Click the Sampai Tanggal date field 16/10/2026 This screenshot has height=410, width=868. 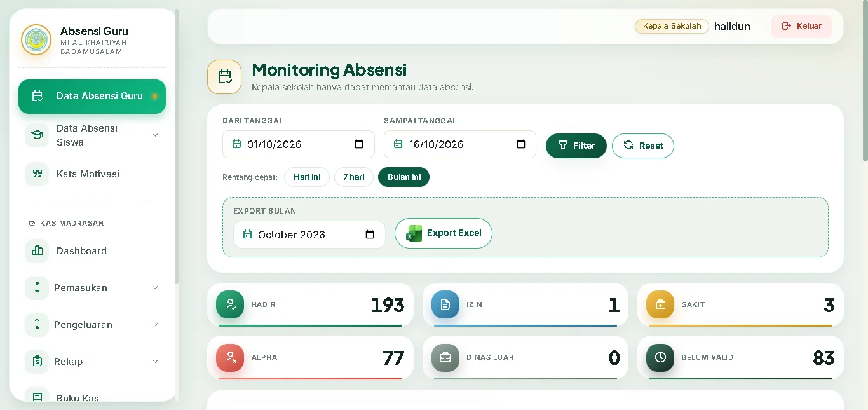click(460, 144)
